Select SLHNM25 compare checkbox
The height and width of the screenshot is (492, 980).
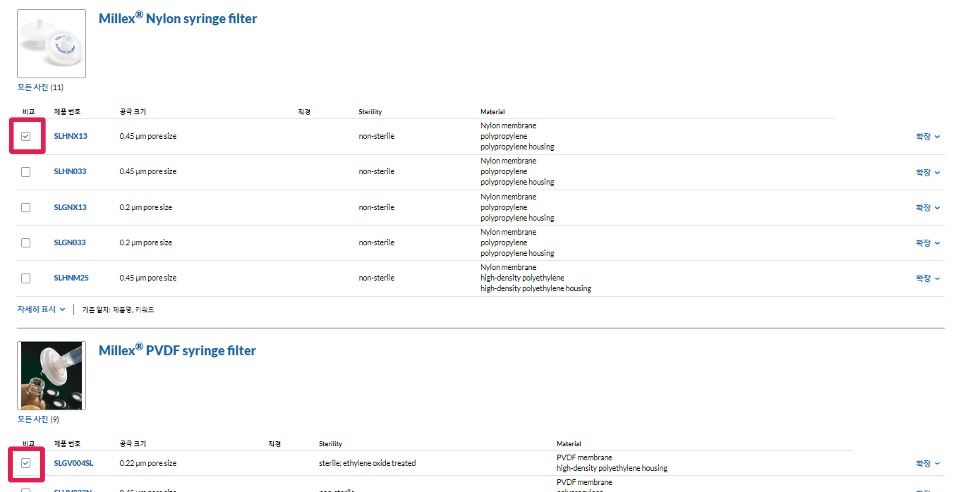click(x=26, y=278)
